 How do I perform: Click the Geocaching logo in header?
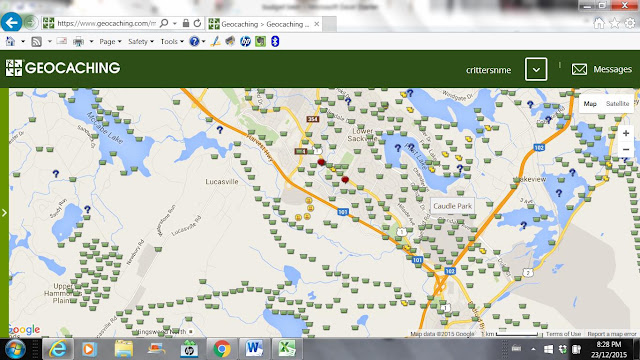point(63,68)
